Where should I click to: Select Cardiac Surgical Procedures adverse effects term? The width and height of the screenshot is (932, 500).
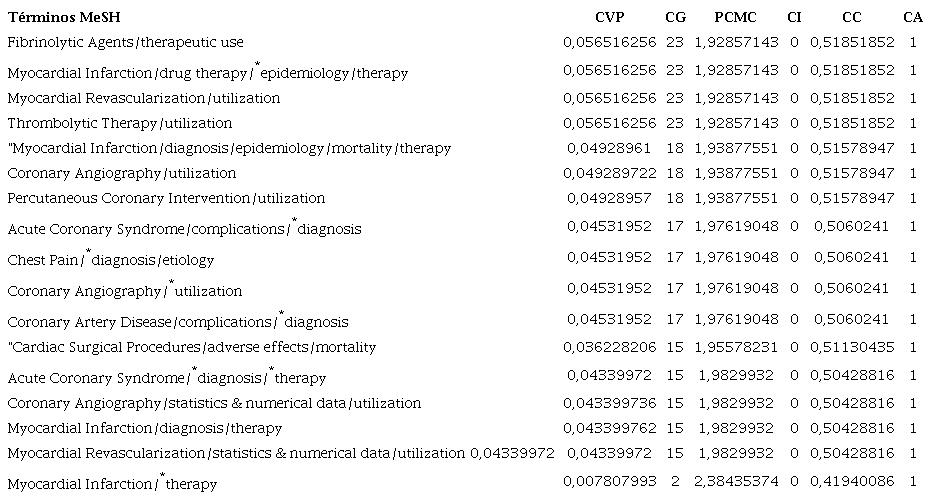[x=191, y=348]
